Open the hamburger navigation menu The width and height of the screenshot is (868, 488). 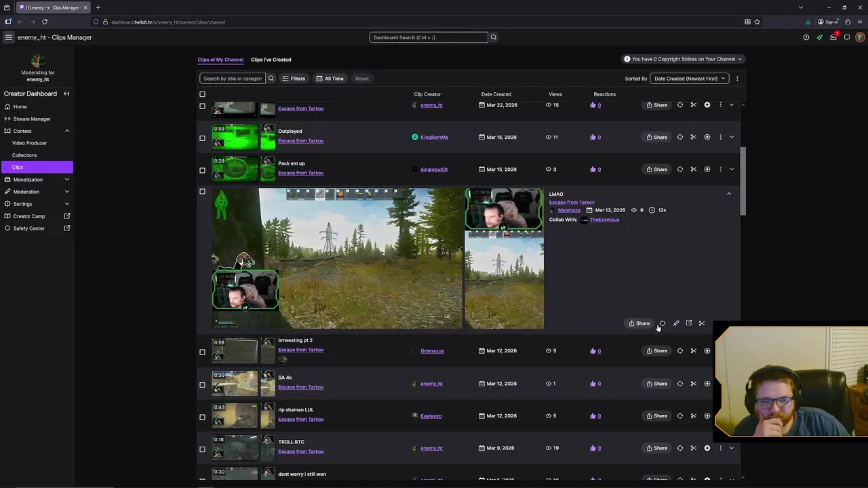[x=9, y=37]
